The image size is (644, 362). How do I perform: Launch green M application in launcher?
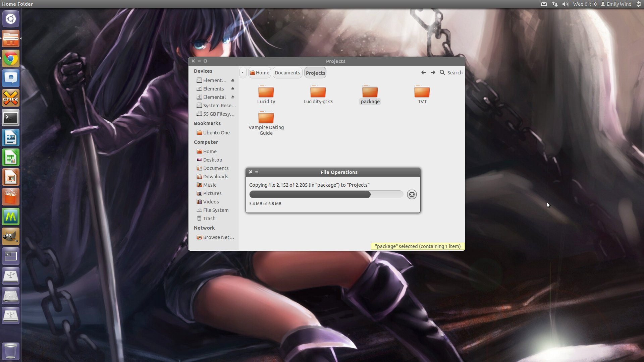[11, 217]
